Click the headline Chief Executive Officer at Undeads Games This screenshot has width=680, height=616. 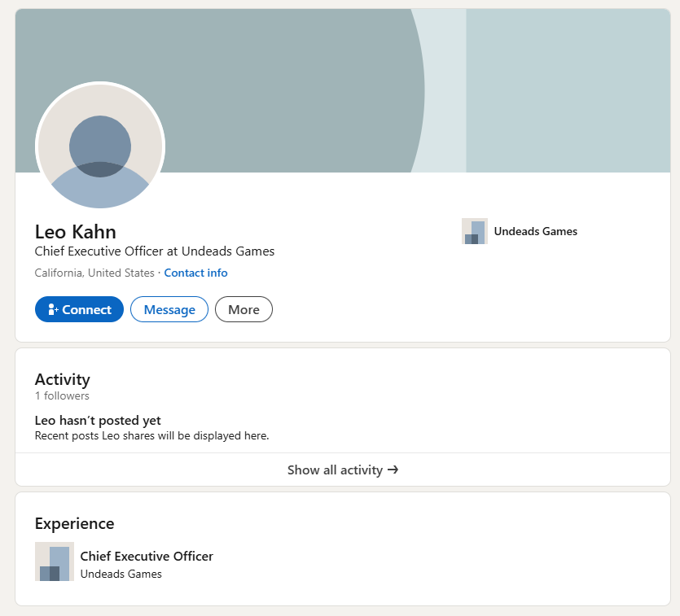pos(155,251)
